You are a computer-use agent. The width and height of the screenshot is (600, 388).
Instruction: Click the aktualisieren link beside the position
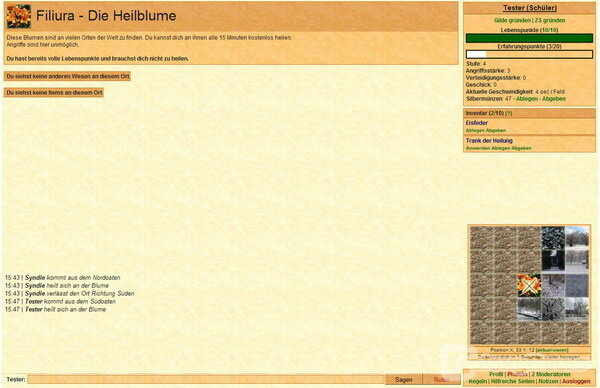pos(552,350)
